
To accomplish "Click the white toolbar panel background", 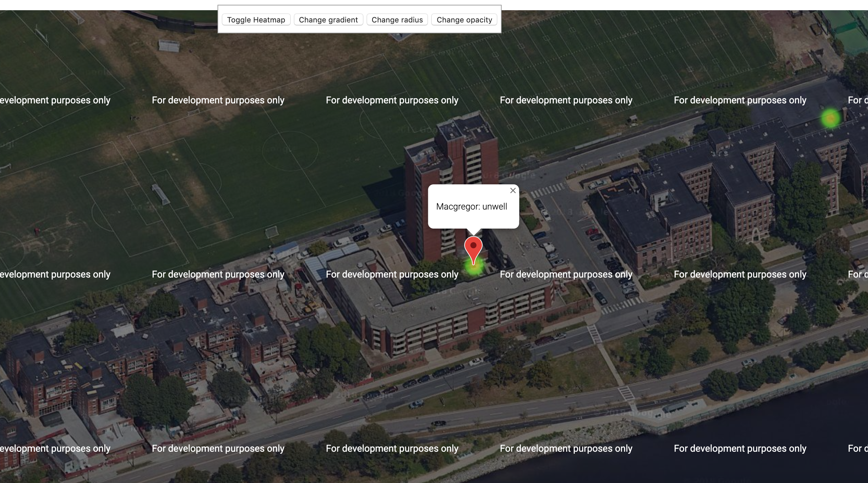I will 360,29.
